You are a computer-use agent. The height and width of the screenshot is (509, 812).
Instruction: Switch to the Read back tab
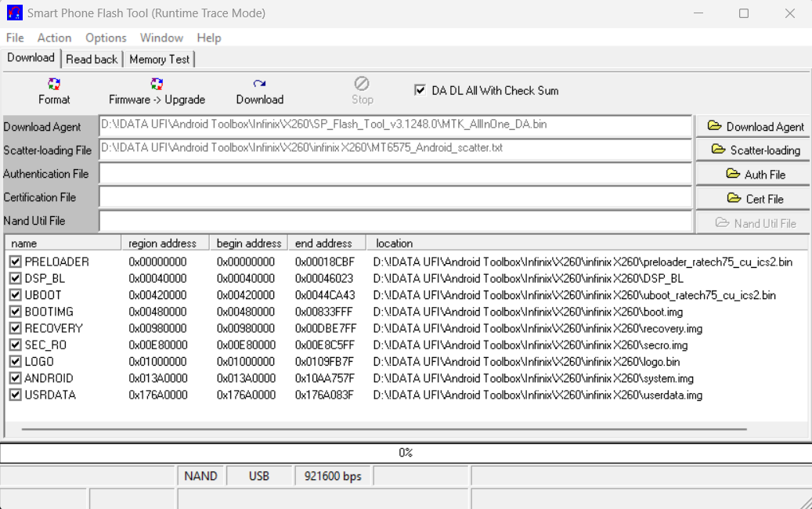click(x=92, y=60)
